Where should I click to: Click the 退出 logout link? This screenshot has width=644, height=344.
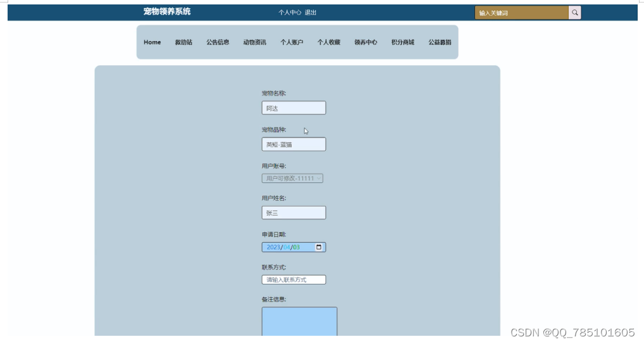pyautogui.click(x=311, y=13)
